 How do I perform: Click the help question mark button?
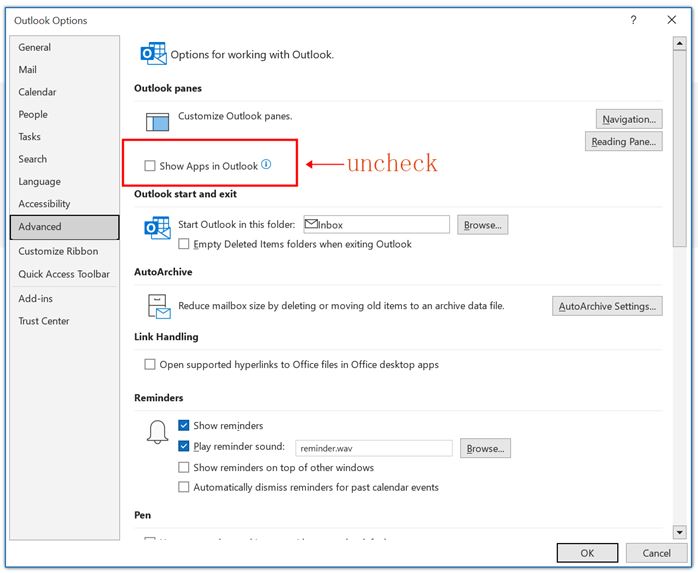(633, 20)
